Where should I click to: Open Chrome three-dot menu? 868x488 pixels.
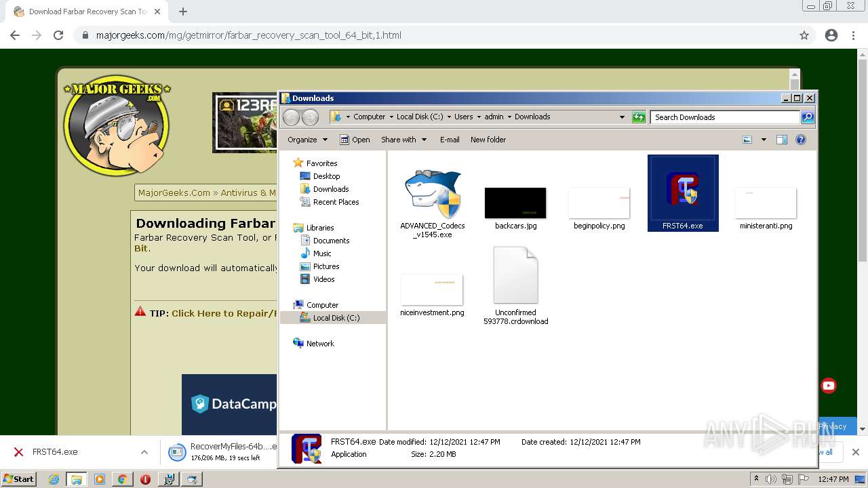853,35
